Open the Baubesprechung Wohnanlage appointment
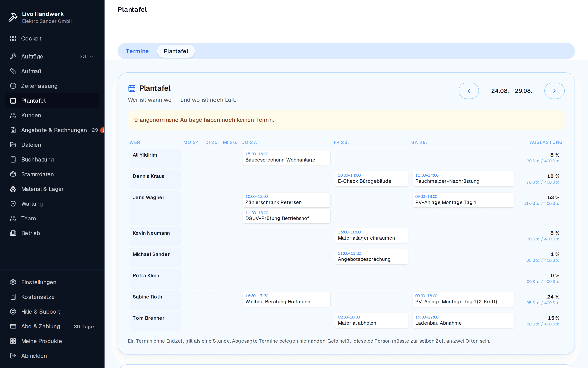Screen dimensions: 588x368 (286, 157)
